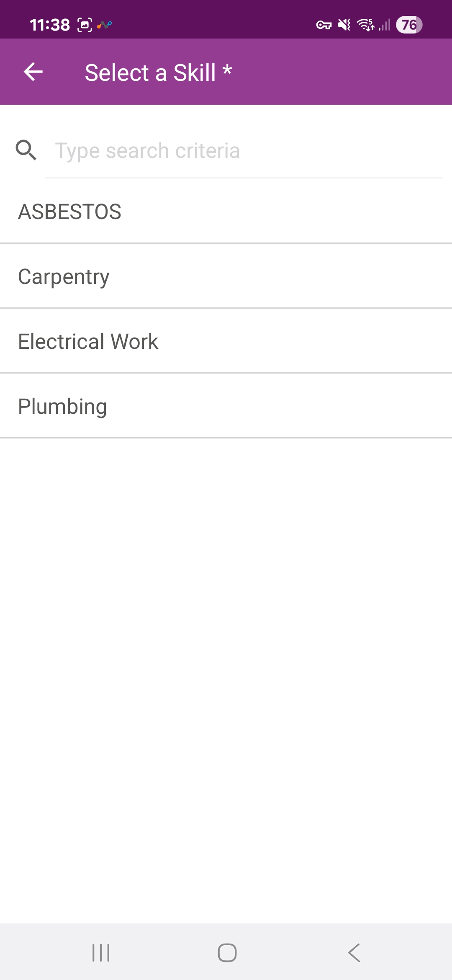Open Android recent apps button
Screen dimensions: 452x980
point(101,953)
